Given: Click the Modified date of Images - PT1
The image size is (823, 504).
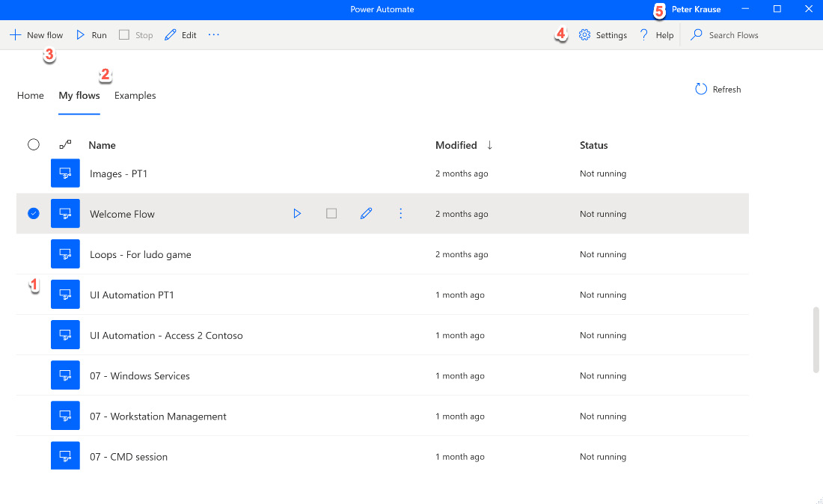Looking at the screenshot, I should (x=462, y=173).
